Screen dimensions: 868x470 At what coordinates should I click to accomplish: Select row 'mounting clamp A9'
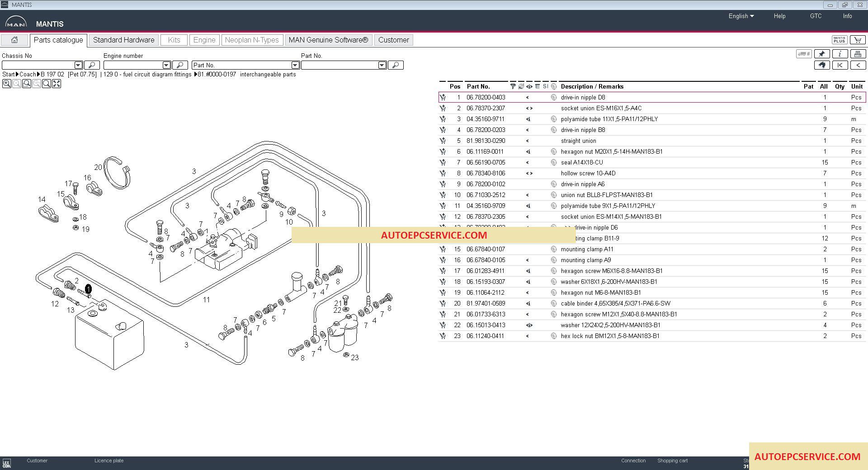652,260
